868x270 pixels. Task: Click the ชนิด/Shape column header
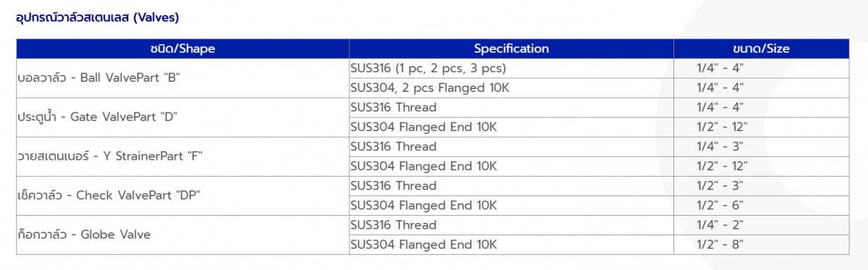tap(183, 49)
